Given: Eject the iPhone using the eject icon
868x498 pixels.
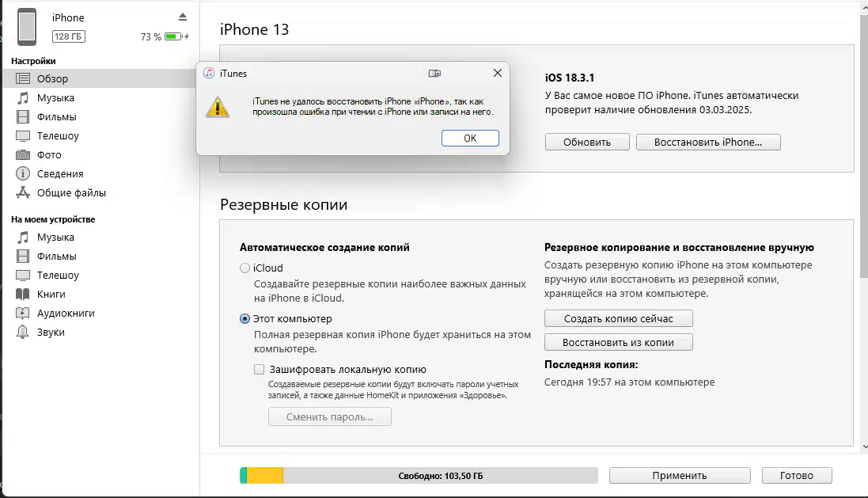Looking at the screenshot, I should point(183,17).
